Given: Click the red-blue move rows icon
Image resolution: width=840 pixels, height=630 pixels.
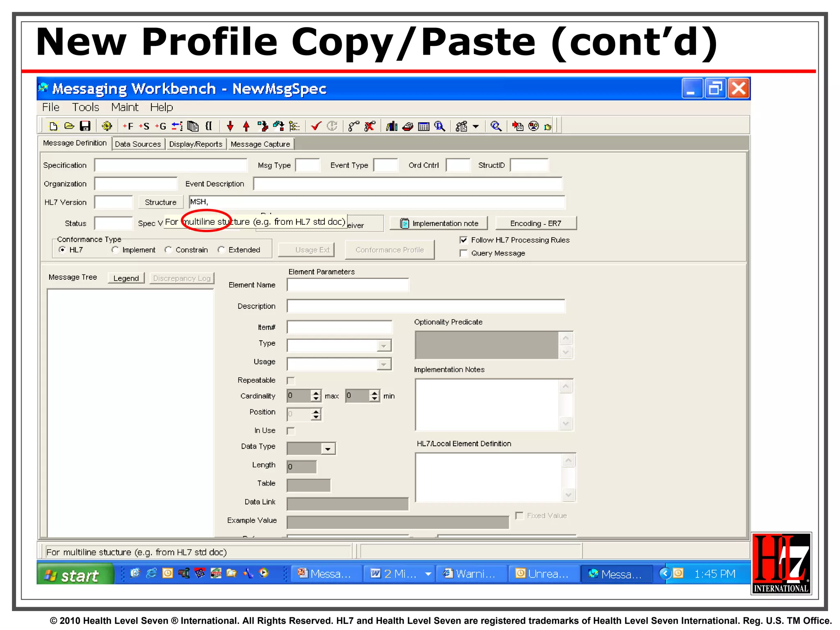Looking at the screenshot, I should [x=177, y=126].
